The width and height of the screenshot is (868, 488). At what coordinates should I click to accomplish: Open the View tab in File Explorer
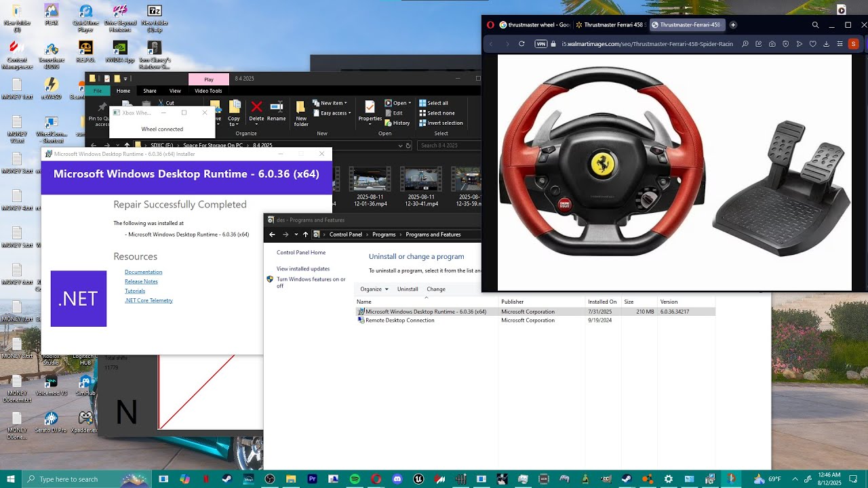point(175,91)
